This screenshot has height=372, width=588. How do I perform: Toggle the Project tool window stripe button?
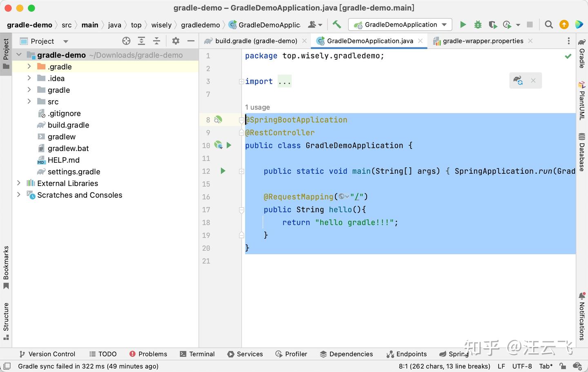(6, 54)
